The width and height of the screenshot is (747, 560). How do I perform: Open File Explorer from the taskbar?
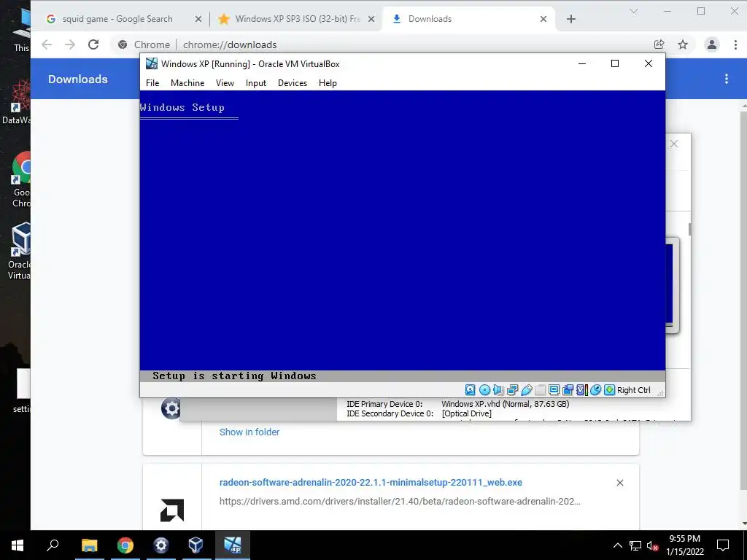coord(89,545)
